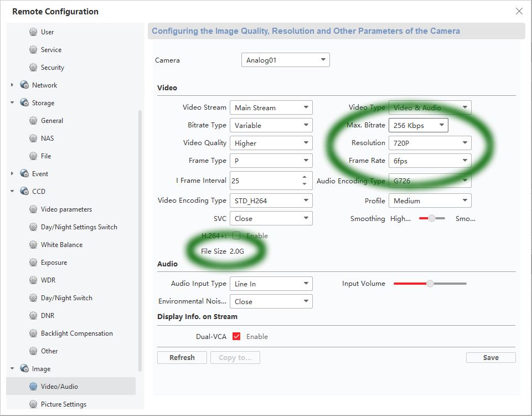This screenshot has width=532, height=416.
Task: Click the CCD icon in sidebar
Action: [24, 192]
